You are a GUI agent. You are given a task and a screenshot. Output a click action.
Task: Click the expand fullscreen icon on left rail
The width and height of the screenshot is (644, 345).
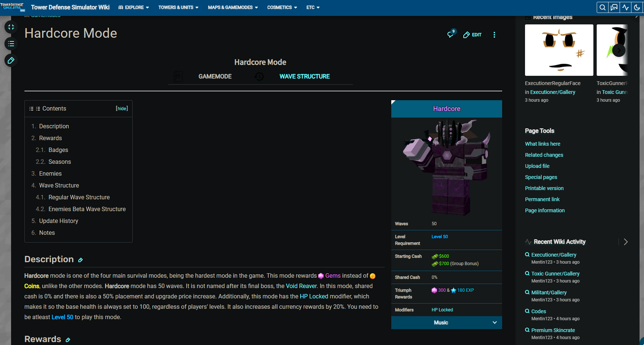(11, 27)
